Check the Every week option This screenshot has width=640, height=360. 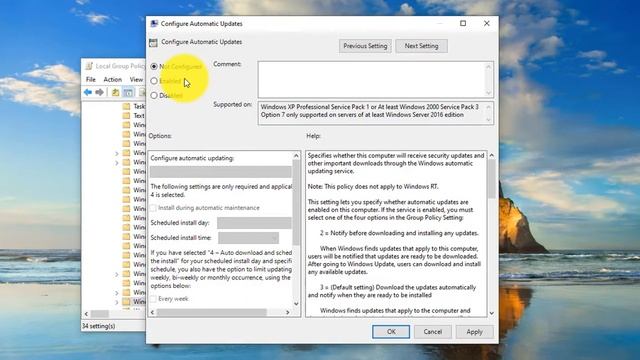point(153,299)
